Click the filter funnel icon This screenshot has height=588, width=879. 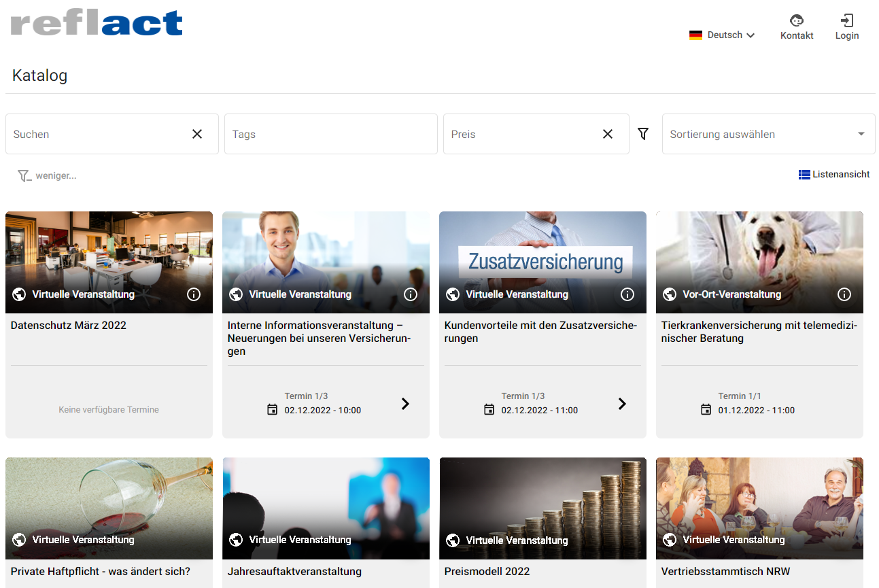643,134
